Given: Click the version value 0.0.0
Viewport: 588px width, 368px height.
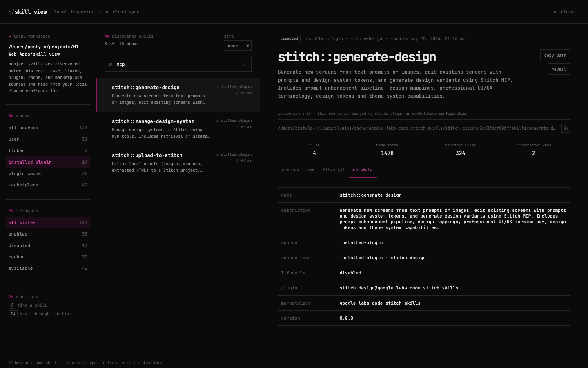Looking at the screenshot, I should [346, 319].
